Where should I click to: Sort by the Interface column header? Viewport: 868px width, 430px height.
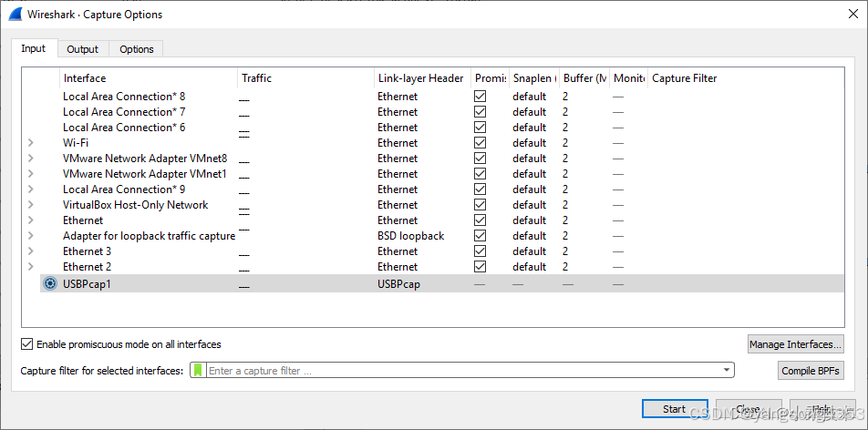149,78
